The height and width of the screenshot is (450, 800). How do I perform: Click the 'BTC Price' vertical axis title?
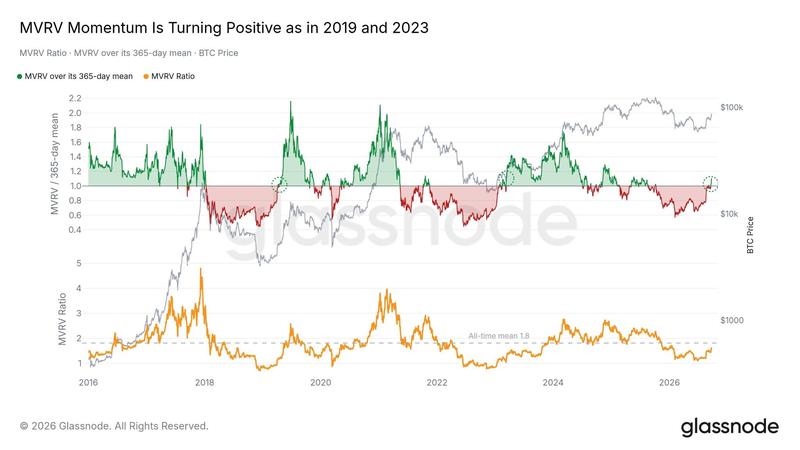pyautogui.click(x=750, y=235)
